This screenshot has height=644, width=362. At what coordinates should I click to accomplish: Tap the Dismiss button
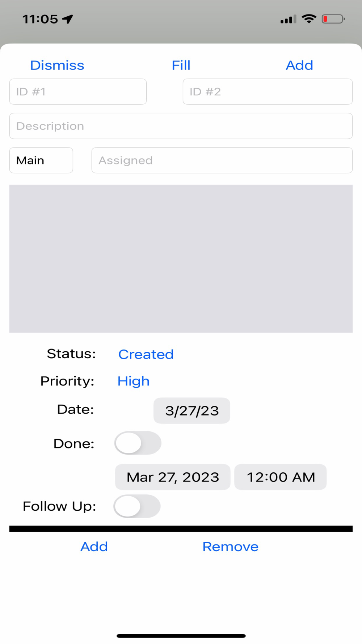coord(57,65)
